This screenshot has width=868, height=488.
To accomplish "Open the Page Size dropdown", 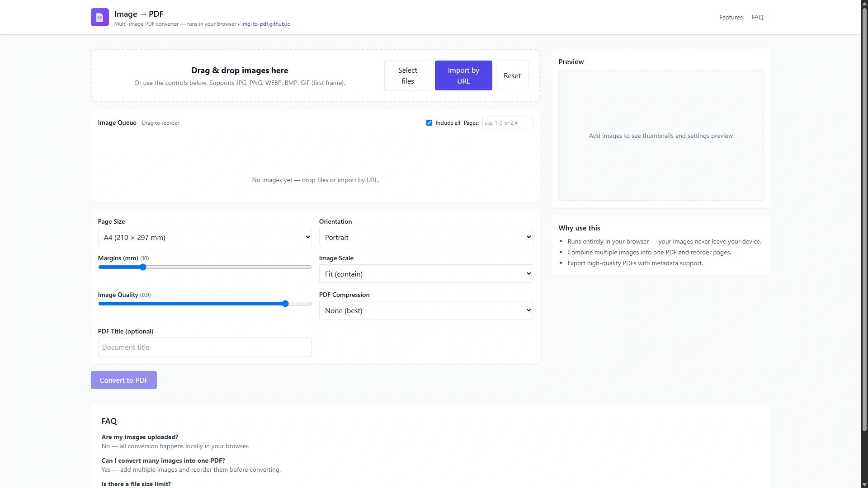I will (205, 237).
